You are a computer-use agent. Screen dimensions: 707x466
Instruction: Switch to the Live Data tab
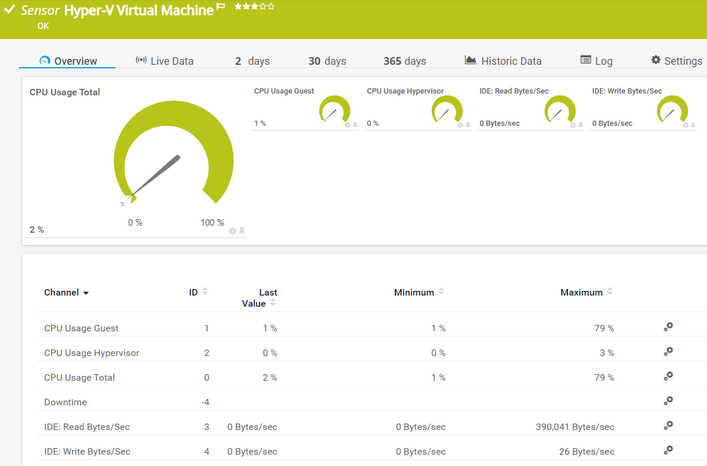click(x=164, y=61)
